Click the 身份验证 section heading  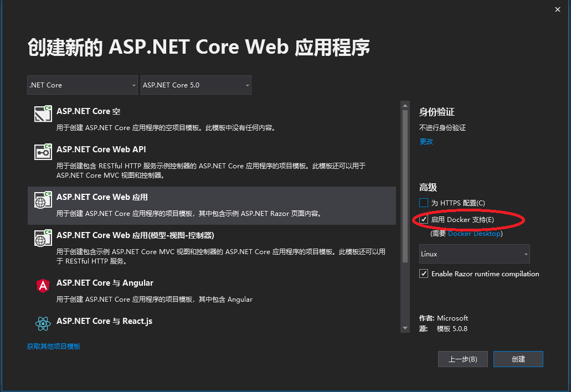coord(436,112)
